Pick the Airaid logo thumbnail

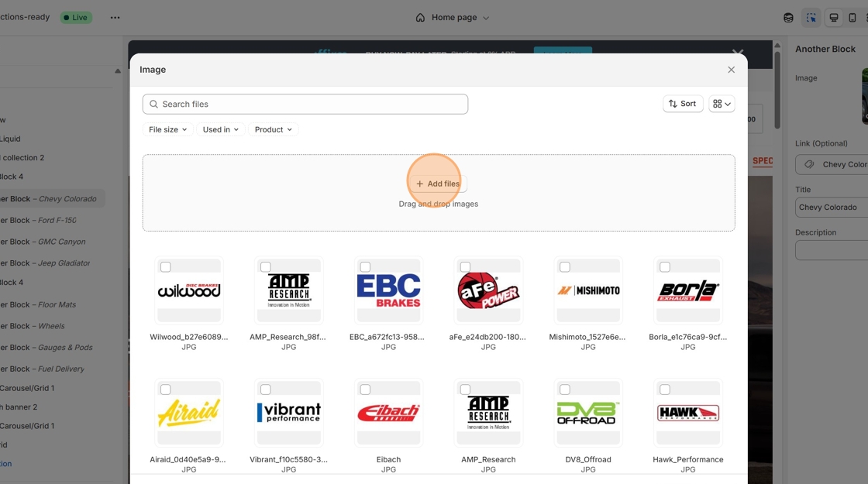[189, 413]
